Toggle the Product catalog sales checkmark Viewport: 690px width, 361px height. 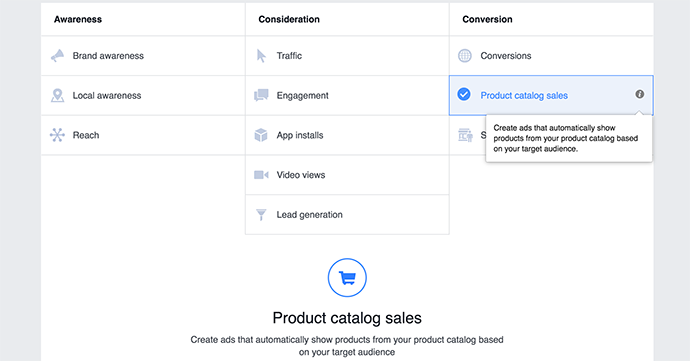(x=464, y=94)
